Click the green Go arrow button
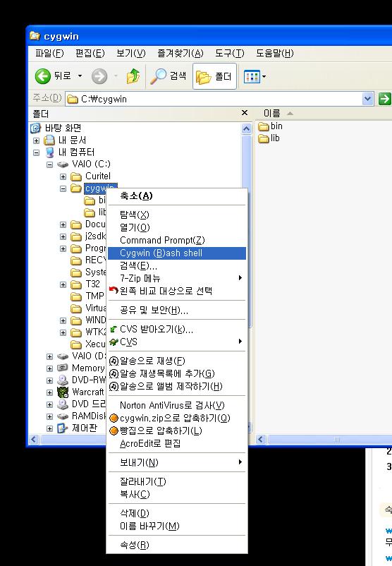392x566 pixels. pos(384,99)
